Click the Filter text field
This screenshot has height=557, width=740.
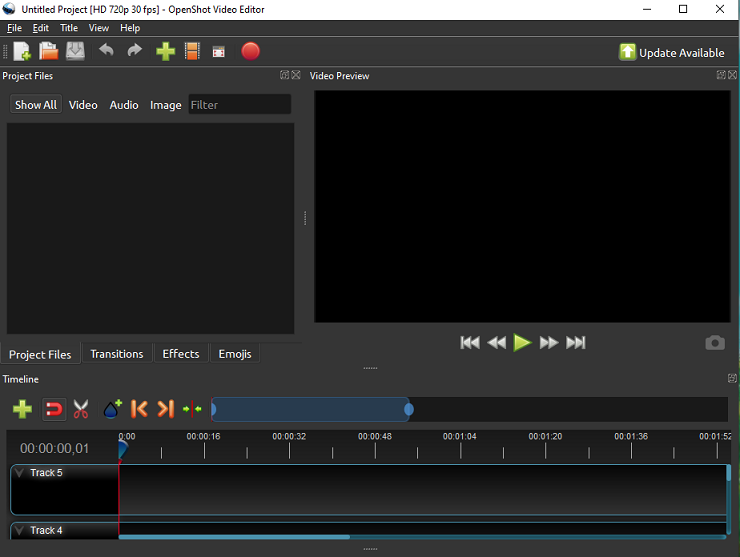tap(240, 104)
